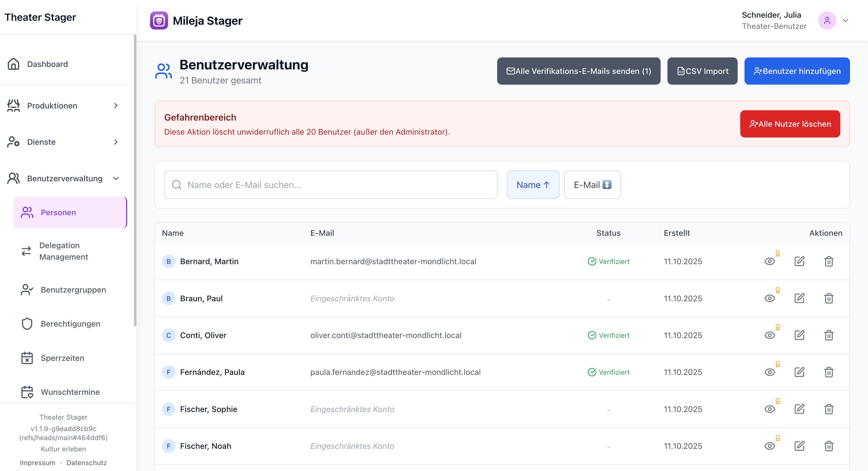
Task: Click eye icon for Conti, Oliver
Action: click(x=770, y=335)
